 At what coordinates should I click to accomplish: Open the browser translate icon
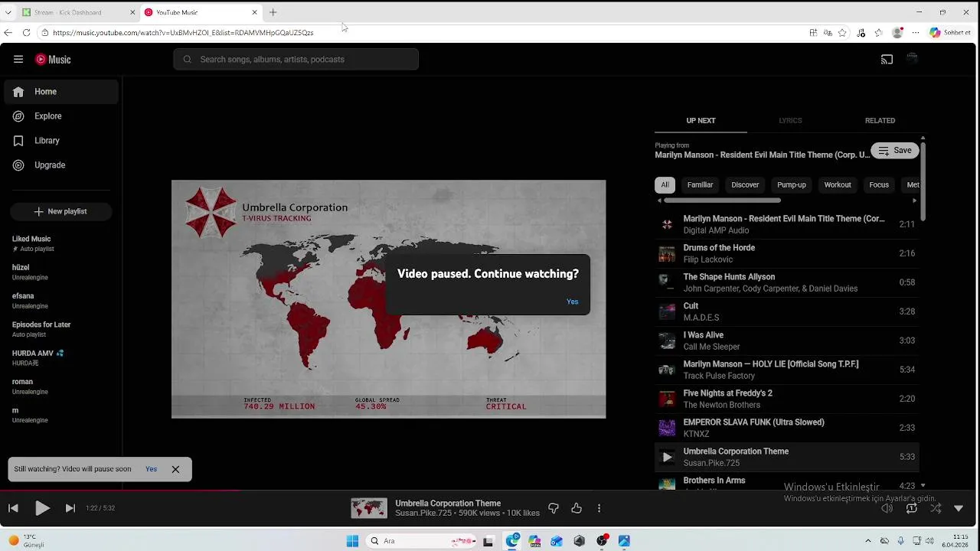pyautogui.click(x=828, y=33)
